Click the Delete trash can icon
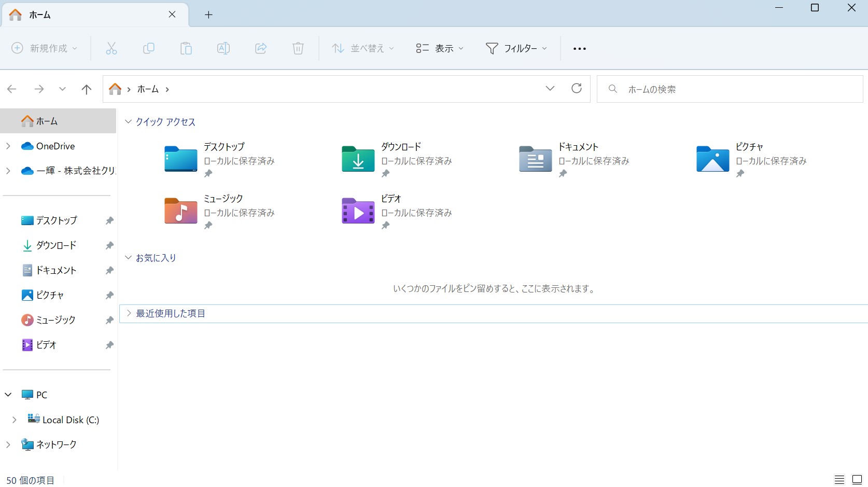The width and height of the screenshot is (868, 487). 298,48
